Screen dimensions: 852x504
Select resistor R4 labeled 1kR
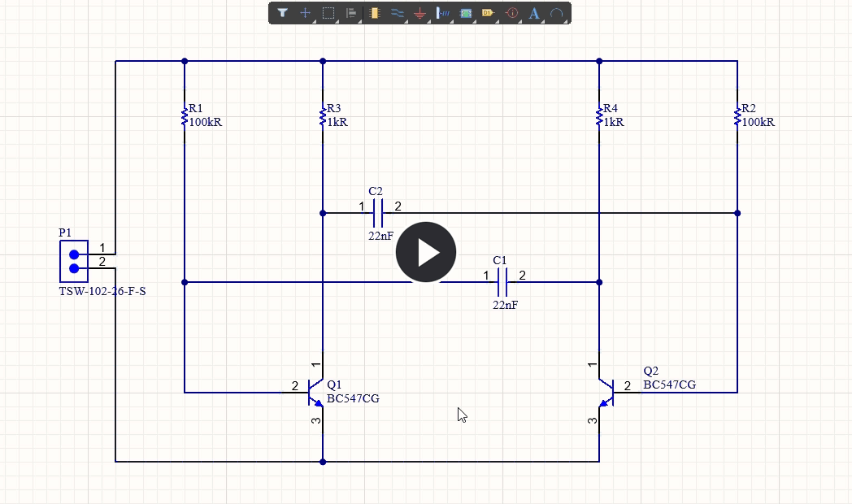[599, 115]
